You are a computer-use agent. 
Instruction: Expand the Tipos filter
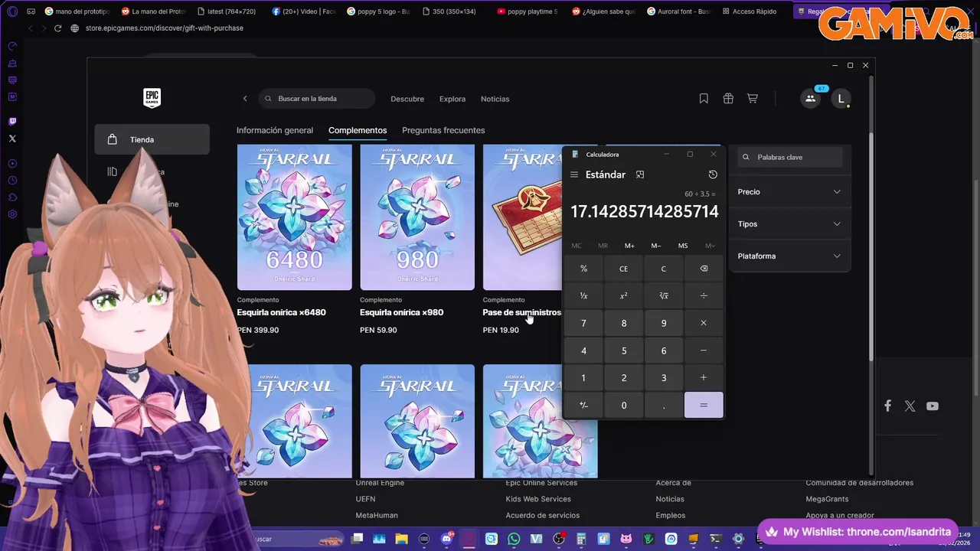[x=789, y=224]
